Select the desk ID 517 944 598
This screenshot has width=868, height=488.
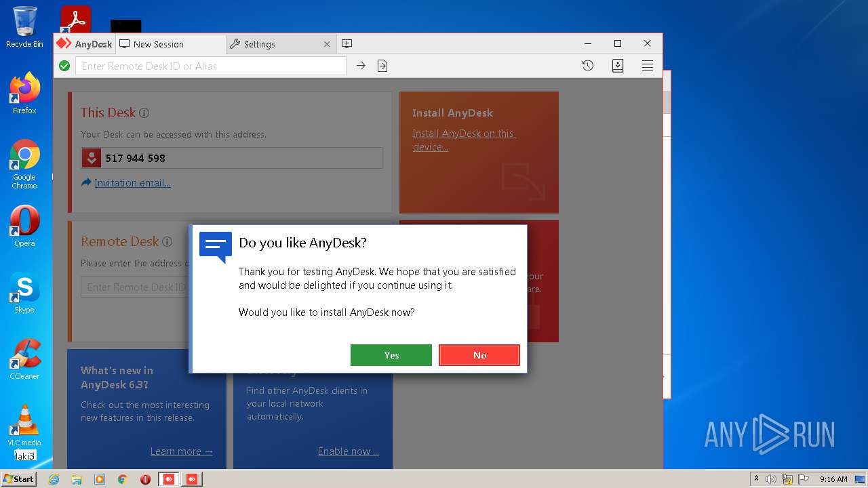coord(136,158)
